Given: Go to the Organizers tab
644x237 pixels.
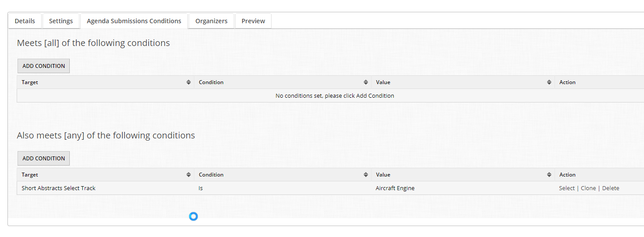Looking at the screenshot, I should [x=211, y=21].
